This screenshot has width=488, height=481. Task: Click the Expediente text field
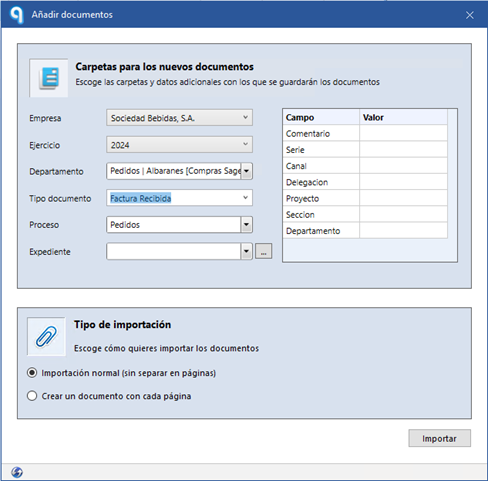pos(174,251)
